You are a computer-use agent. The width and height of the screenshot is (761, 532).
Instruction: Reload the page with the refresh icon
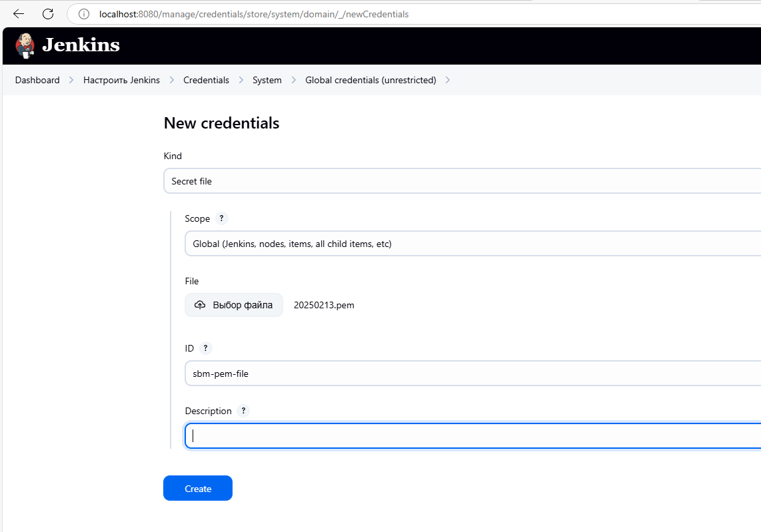pos(48,14)
